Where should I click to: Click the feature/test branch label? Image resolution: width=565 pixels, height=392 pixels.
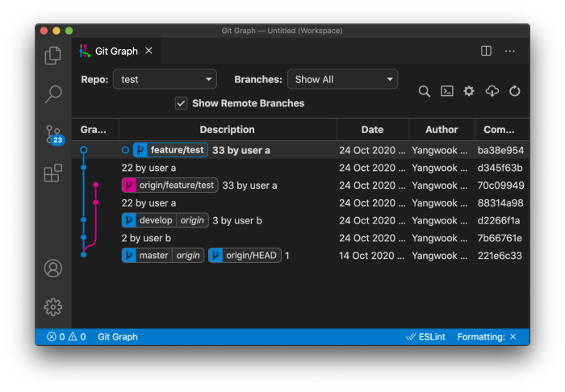170,150
